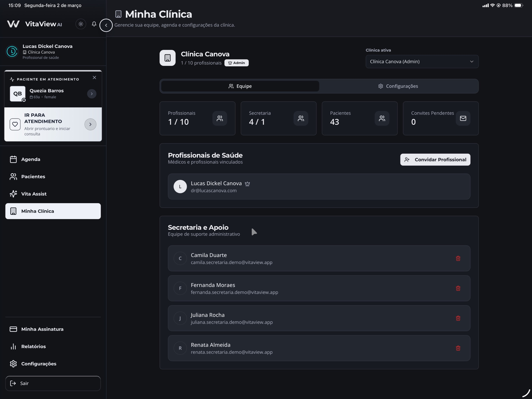This screenshot has height=399, width=532.
Task: Click the Convites Pendentes envelope icon
Action: click(463, 118)
